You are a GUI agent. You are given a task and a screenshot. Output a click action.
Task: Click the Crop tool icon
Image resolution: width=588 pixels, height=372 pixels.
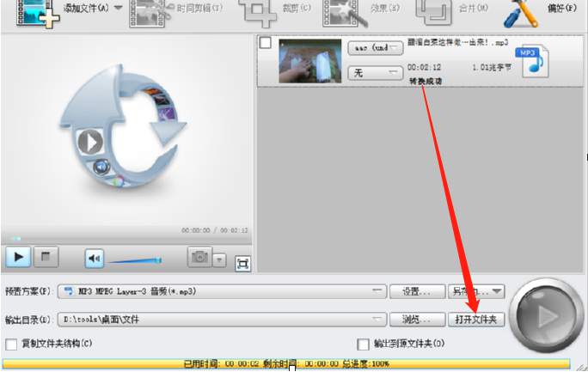coord(257,13)
